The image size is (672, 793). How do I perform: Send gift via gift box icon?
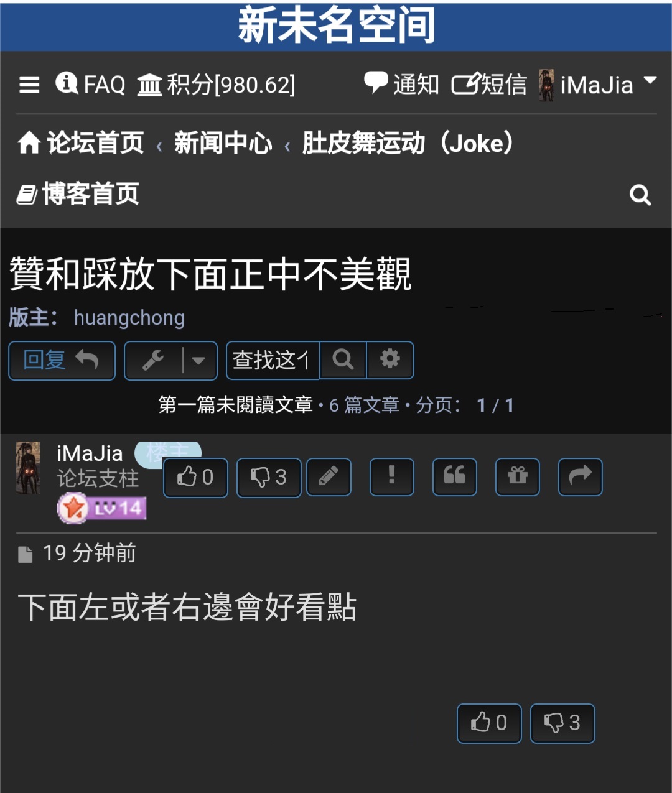point(518,477)
